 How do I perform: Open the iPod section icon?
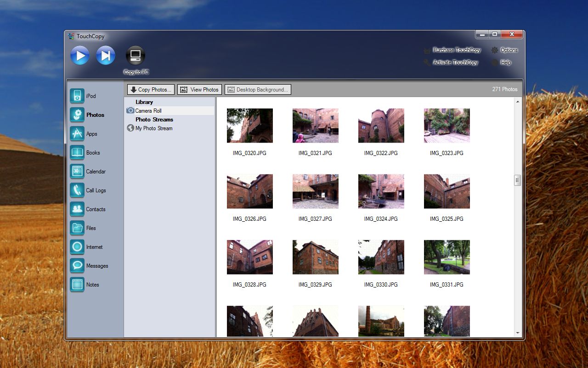[x=77, y=96]
